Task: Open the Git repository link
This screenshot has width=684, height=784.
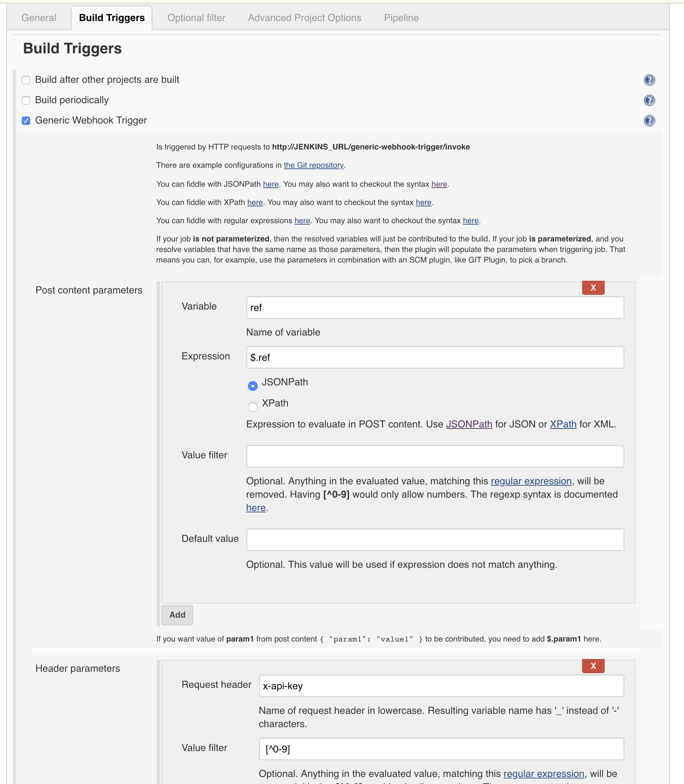Action: pyautogui.click(x=313, y=165)
